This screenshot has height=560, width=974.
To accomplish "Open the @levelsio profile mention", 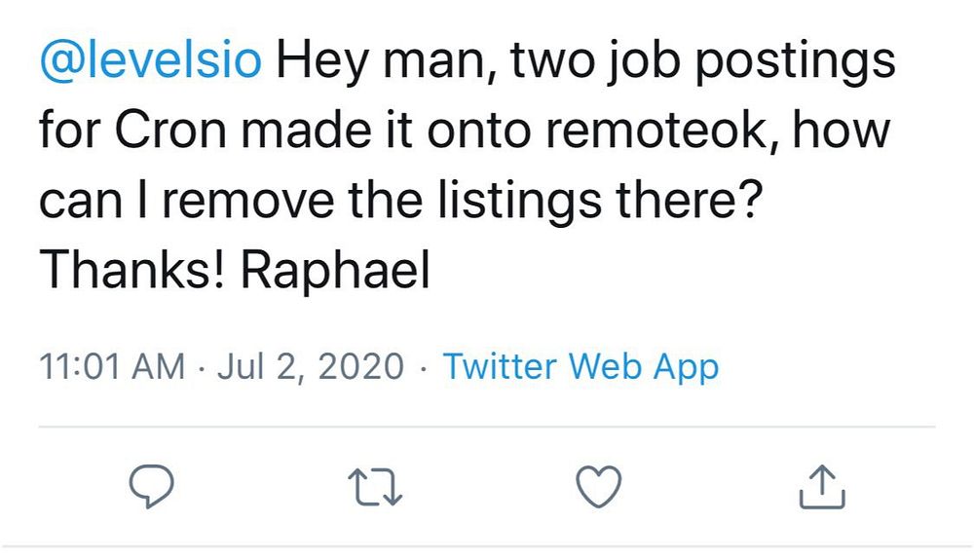I will [151, 60].
